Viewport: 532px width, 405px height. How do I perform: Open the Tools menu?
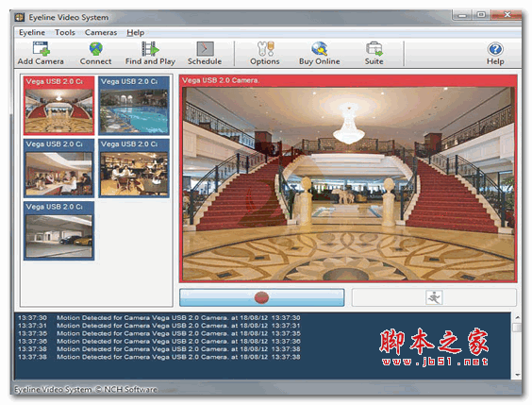coord(65,33)
